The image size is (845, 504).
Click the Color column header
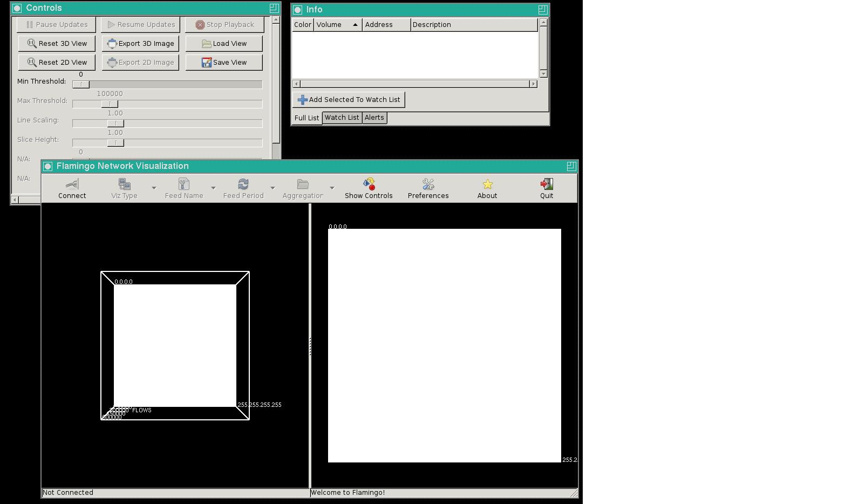[x=303, y=25]
